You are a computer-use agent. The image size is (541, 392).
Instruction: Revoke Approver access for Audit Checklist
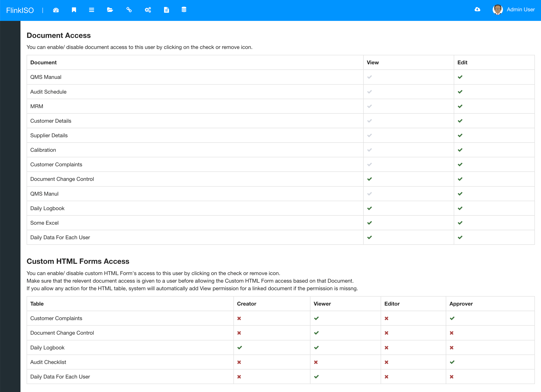coord(452,362)
